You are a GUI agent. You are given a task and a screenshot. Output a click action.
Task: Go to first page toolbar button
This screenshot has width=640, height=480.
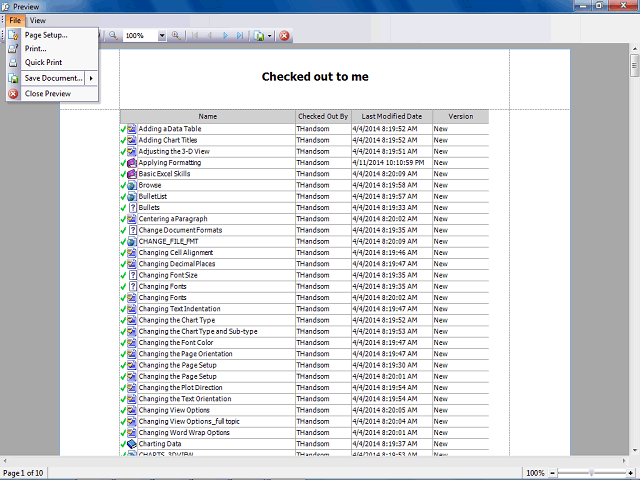196,36
